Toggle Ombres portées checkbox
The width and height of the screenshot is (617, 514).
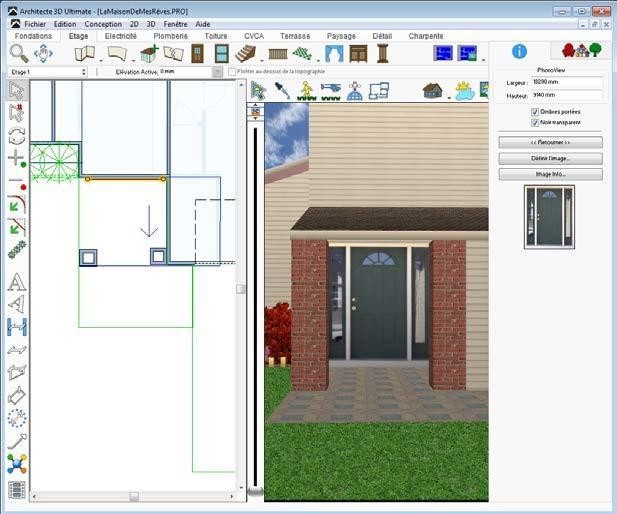point(535,112)
